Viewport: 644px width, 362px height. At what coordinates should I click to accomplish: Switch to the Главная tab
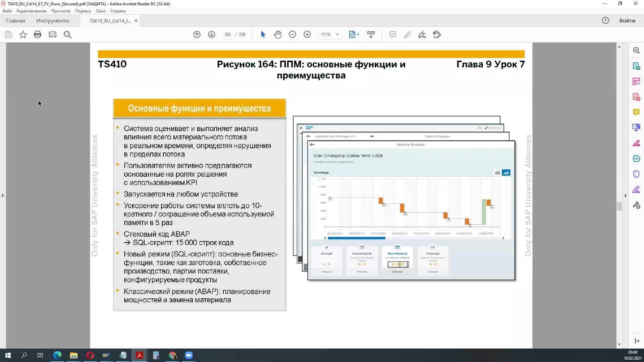click(15, 21)
